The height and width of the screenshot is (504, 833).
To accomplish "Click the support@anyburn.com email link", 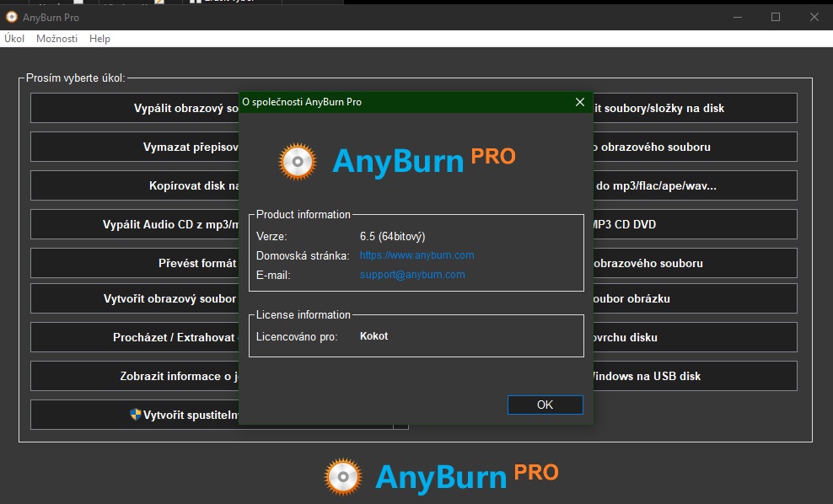I will [x=411, y=275].
